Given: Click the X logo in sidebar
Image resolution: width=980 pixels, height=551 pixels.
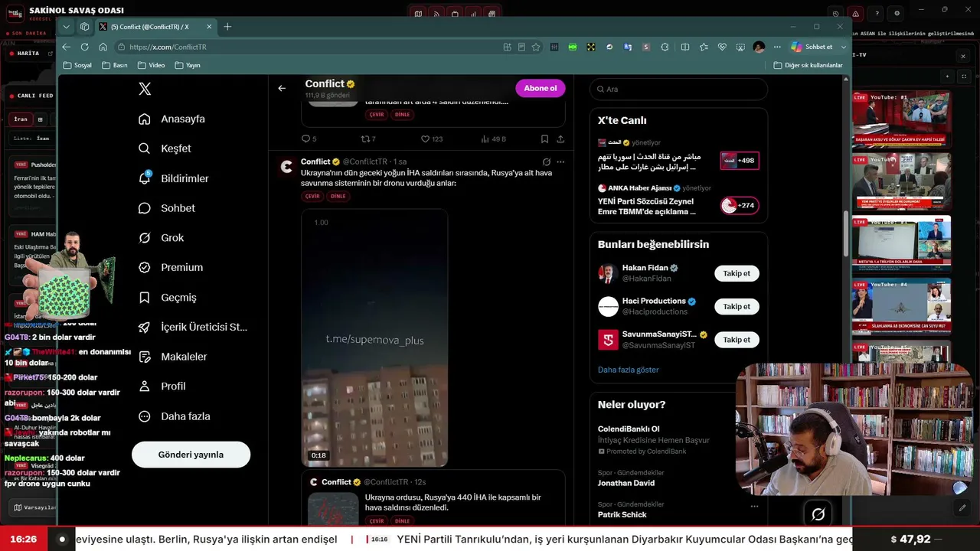Looking at the screenshot, I should point(145,89).
